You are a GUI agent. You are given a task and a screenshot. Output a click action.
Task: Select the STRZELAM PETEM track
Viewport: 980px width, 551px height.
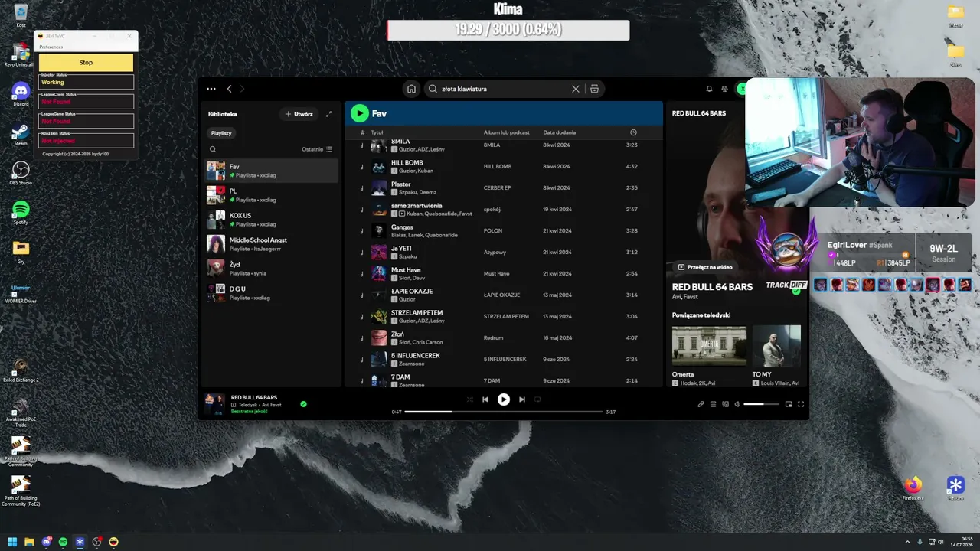504,316
